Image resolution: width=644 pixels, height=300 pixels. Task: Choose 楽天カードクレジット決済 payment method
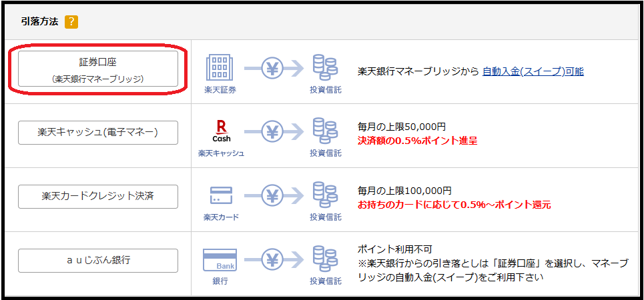(x=98, y=197)
